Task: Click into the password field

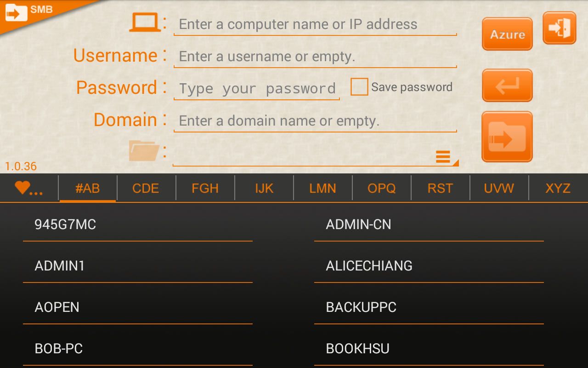Action: click(257, 88)
